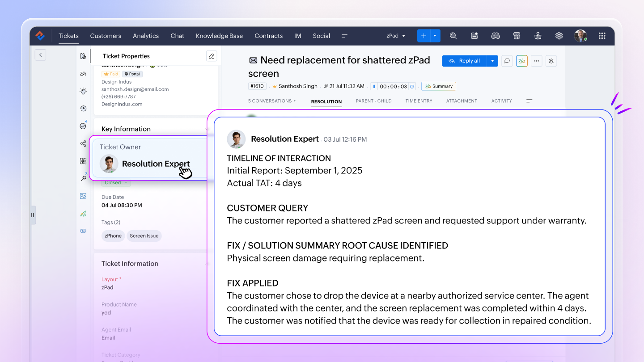Pause the ticket timer
The image size is (644, 362).
[x=374, y=86]
